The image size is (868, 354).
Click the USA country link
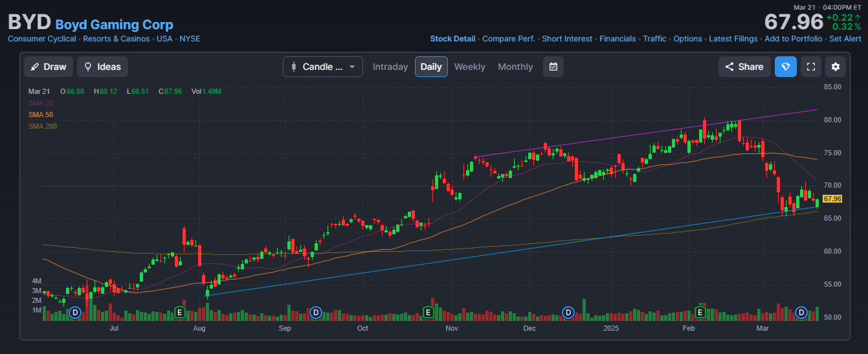[164, 39]
